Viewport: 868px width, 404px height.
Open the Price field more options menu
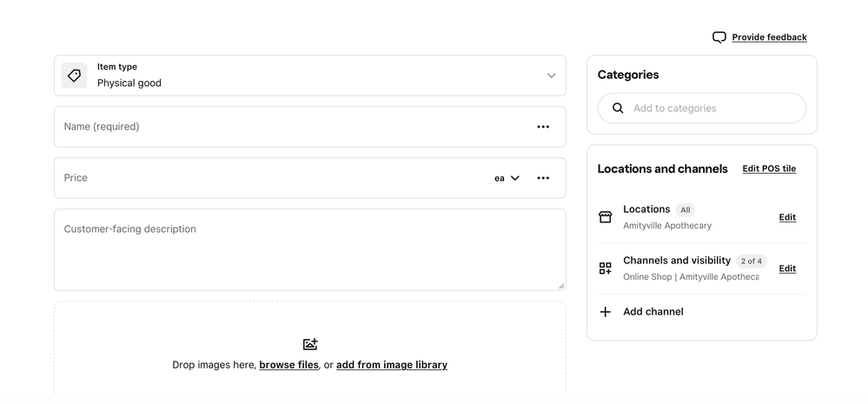tap(543, 178)
